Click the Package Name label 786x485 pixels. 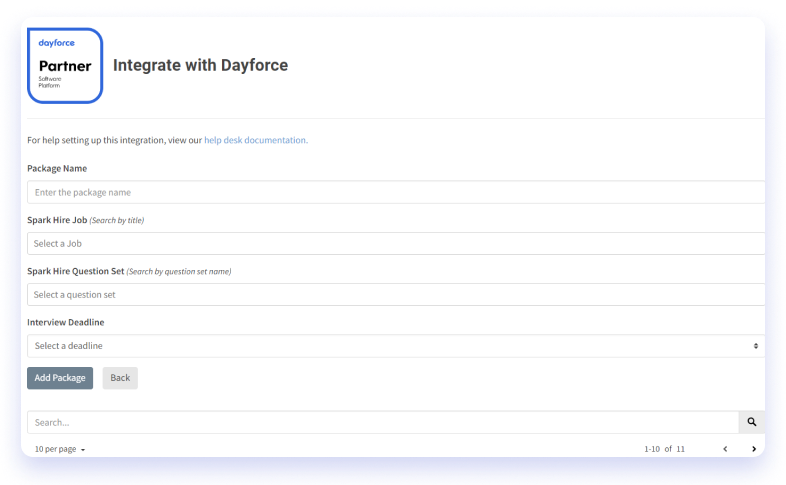[x=57, y=168]
